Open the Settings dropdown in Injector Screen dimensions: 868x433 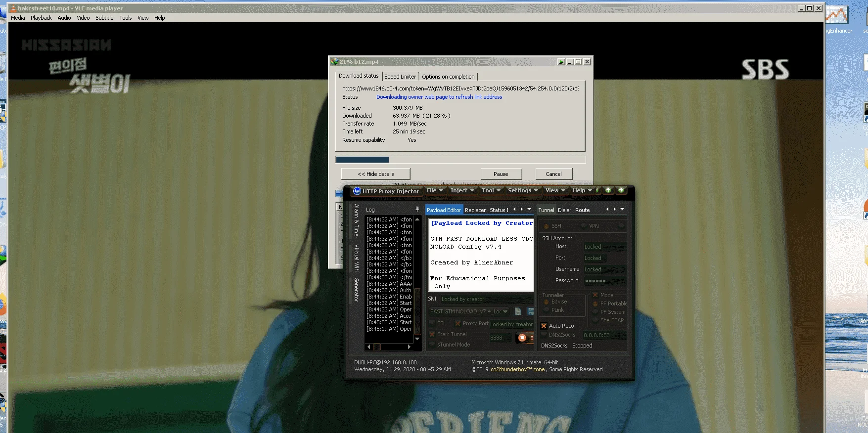tap(523, 190)
